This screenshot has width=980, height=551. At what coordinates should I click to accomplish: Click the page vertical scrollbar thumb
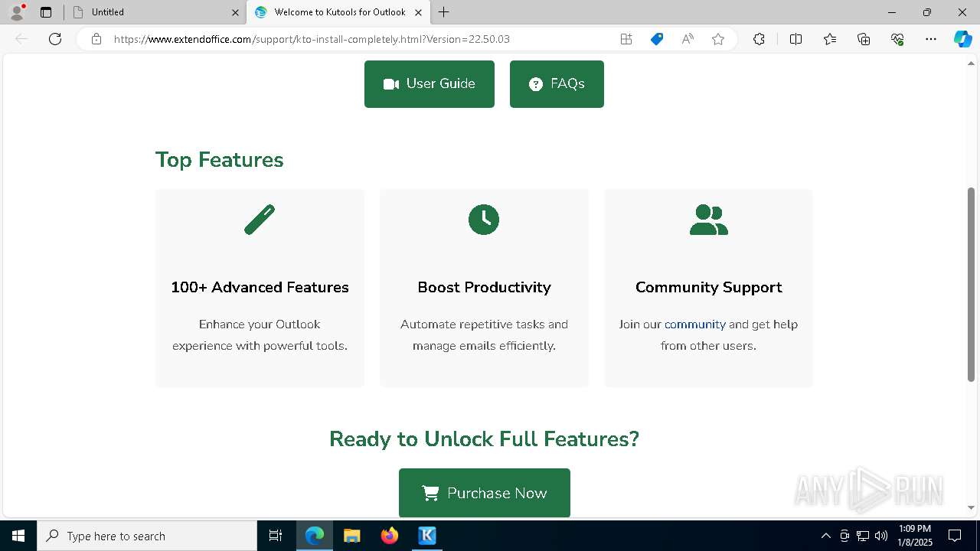click(x=972, y=285)
